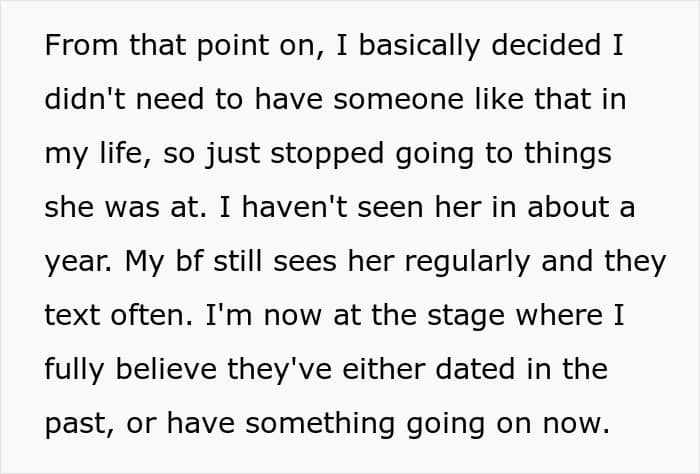Screen dimensions: 700x474
Task: Click the word "decided" in first line
Action: [545, 46]
